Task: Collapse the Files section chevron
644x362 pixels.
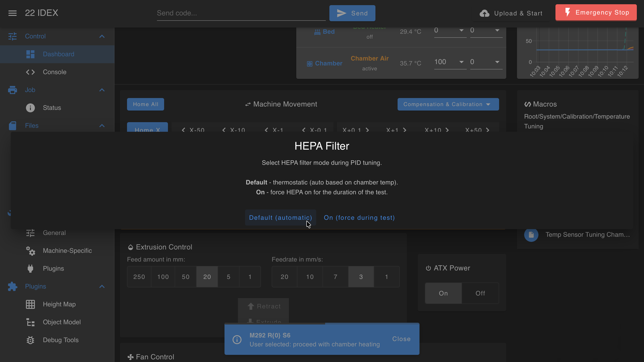Action: [102, 126]
